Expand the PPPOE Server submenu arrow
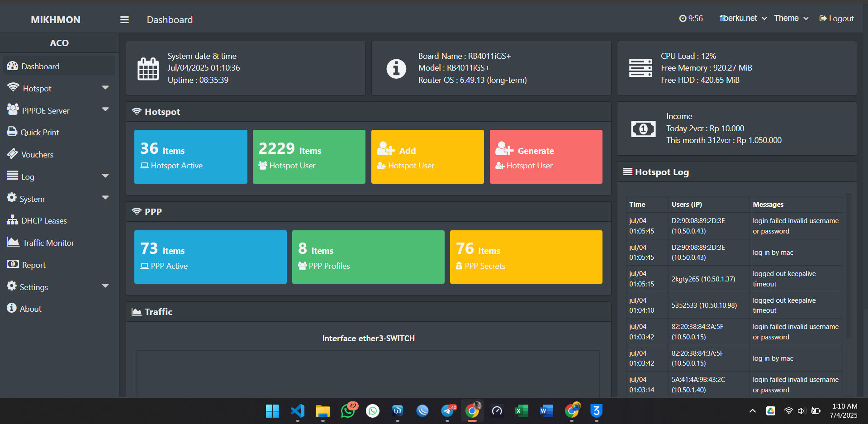This screenshot has width=868, height=424. (x=105, y=110)
